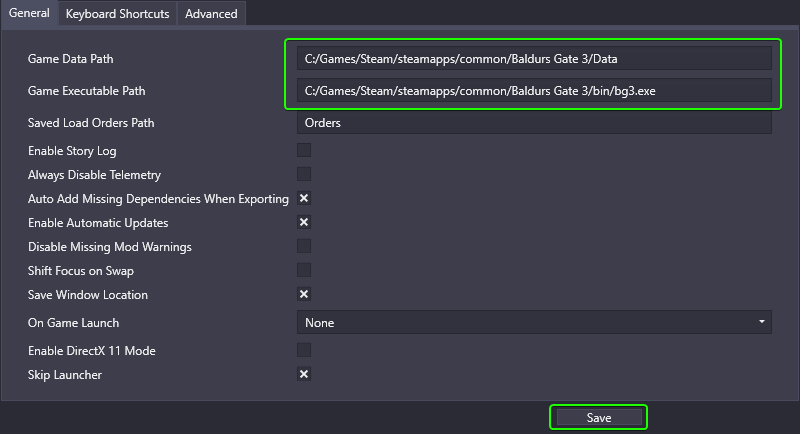Uncheck Save Window Location
The height and width of the screenshot is (434, 800).
point(304,294)
